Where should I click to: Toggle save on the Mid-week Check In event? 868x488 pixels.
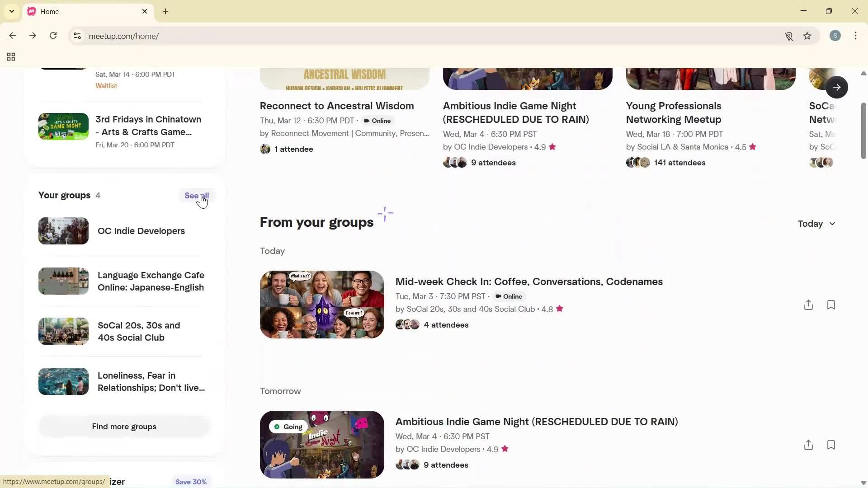[831, 305]
